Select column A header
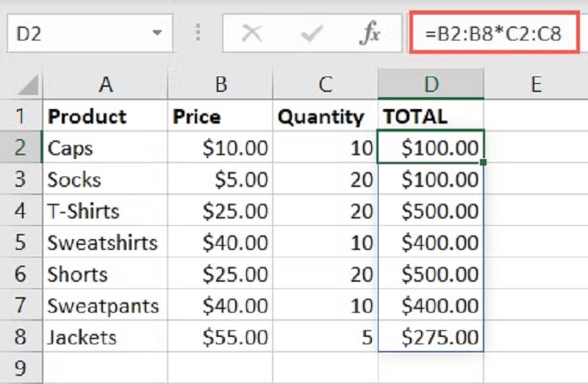588x384 pixels. (x=105, y=85)
